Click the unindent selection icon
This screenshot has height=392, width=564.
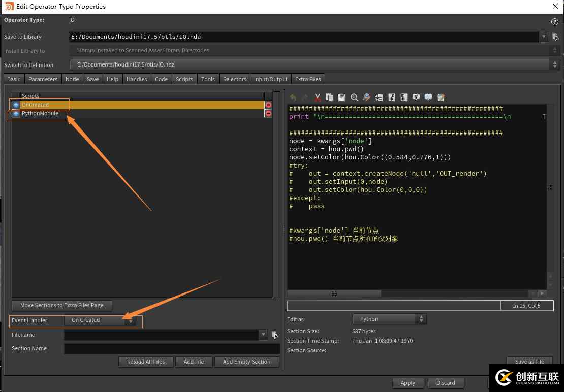point(403,97)
